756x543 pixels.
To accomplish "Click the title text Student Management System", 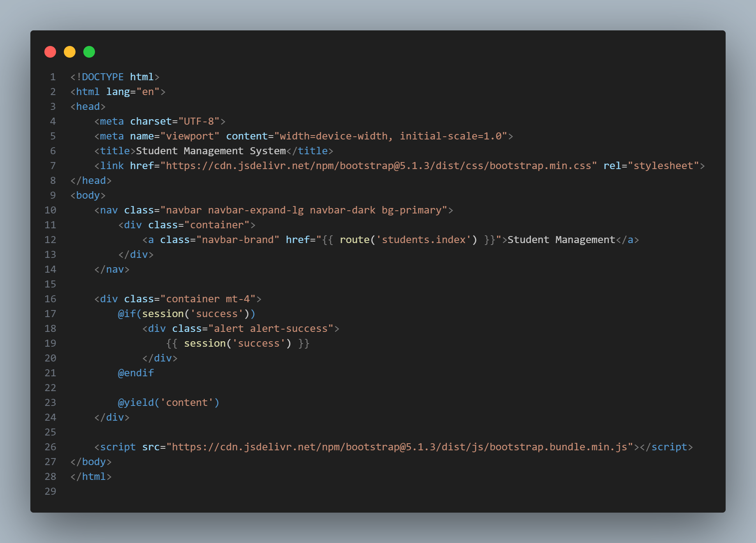I will point(211,151).
